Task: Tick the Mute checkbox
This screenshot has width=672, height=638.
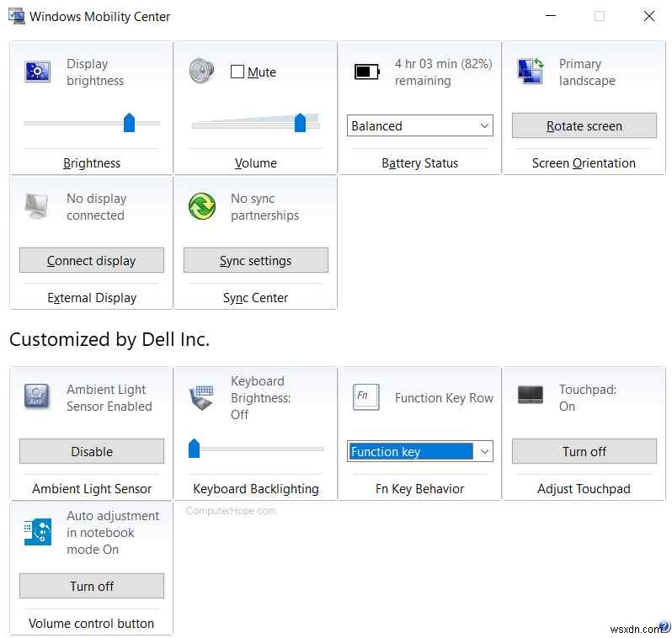Action: click(x=237, y=72)
